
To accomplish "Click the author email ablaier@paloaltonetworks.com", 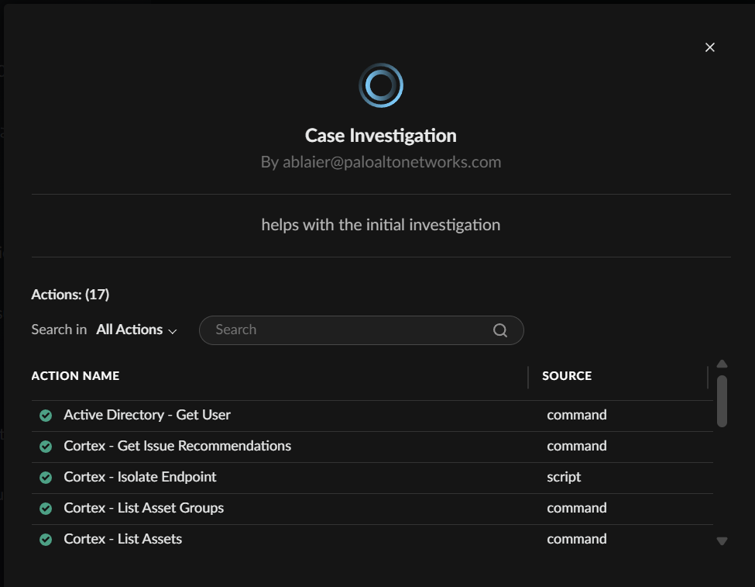I will tap(391, 162).
